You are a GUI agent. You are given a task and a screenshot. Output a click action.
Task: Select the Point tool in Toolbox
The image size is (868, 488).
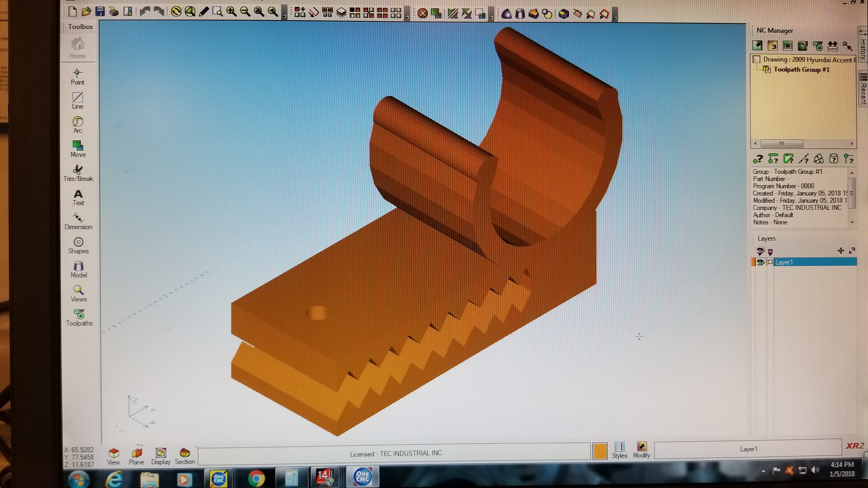tap(77, 77)
